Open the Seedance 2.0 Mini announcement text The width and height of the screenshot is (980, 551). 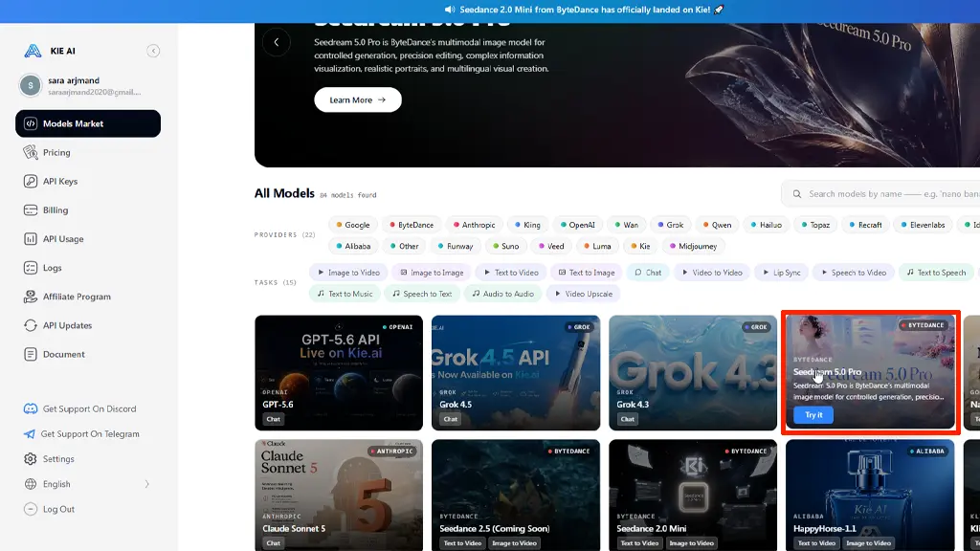click(x=585, y=10)
